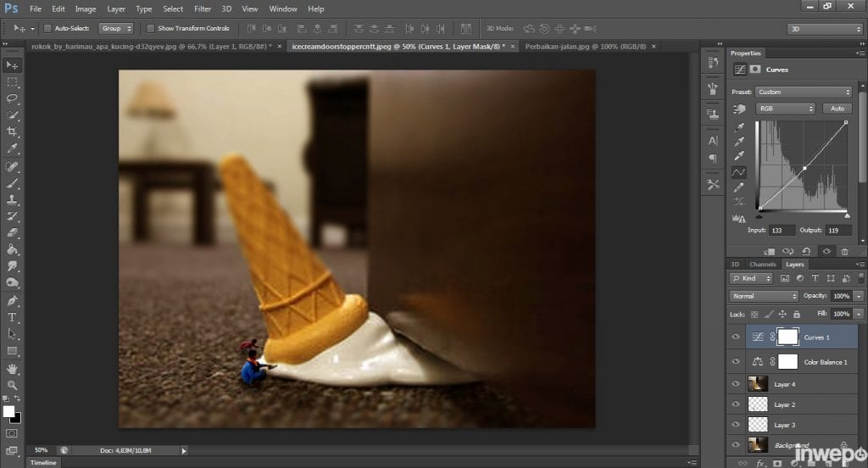Viewport: 868px width, 468px height.
Task: Select the Horizontal Type tool
Action: coord(12,317)
